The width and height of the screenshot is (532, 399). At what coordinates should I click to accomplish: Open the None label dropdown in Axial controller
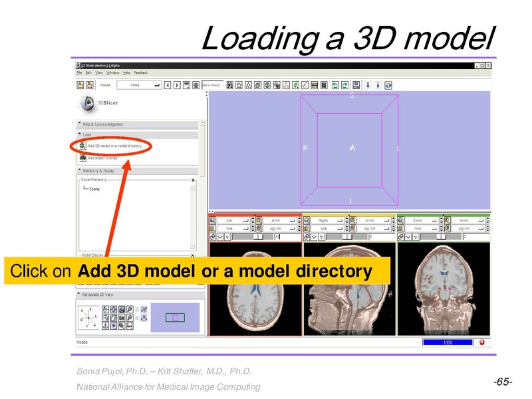click(x=233, y=228)
